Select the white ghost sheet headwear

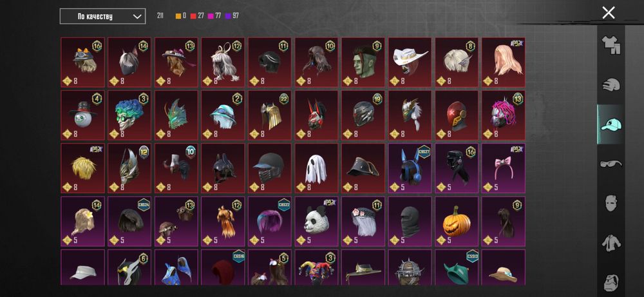tap(316, 168)
